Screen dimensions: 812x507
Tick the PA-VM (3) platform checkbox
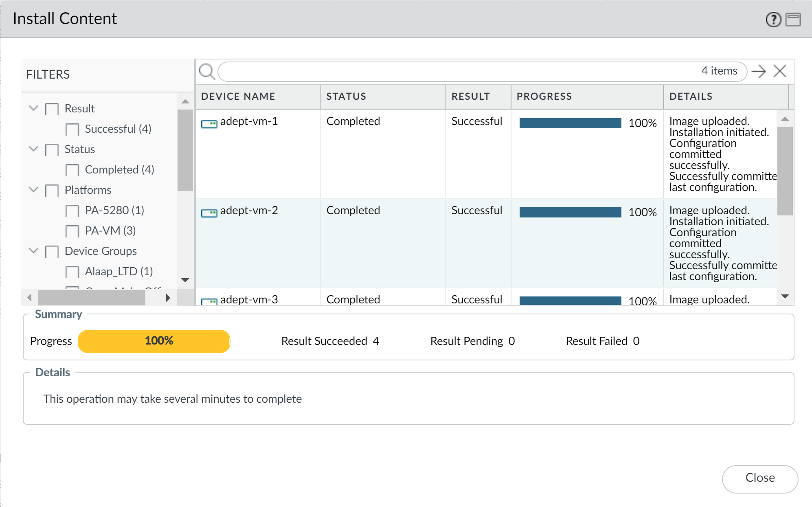(x=72, y=231)
